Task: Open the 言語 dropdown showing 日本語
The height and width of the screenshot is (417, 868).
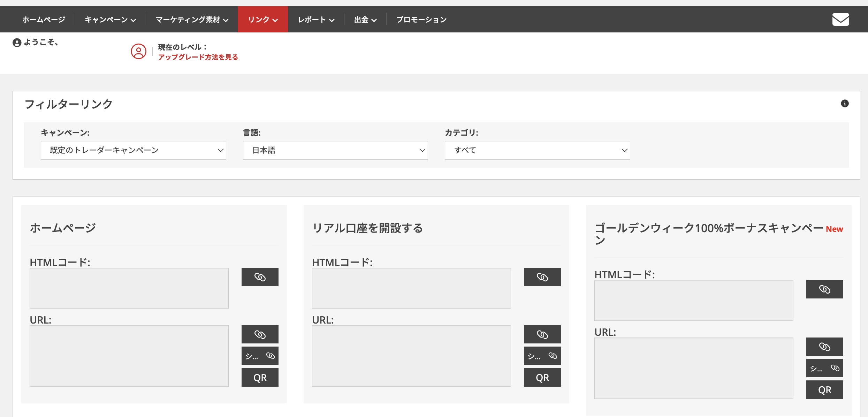Action: [x=335, y=150]
